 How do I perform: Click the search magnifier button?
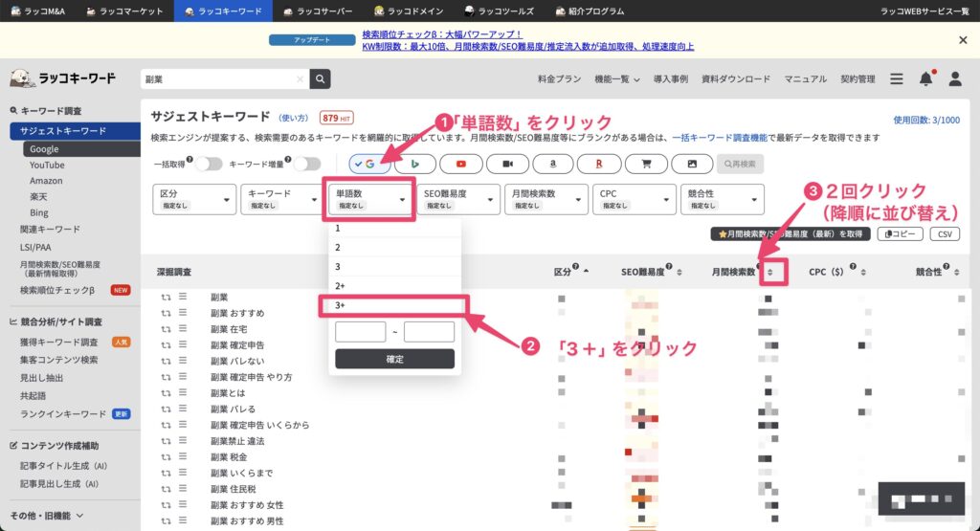pyautogui.click(x=320, y=79)
